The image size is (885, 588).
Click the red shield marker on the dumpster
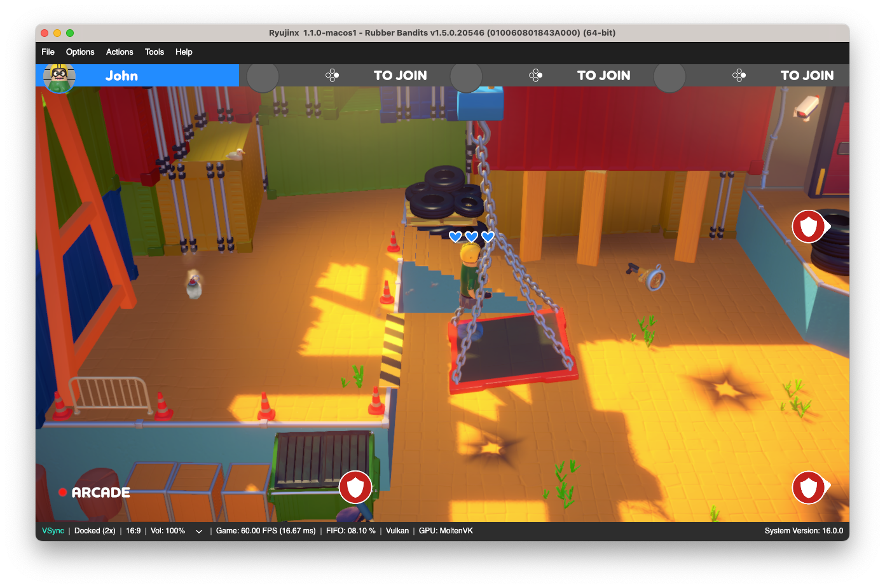tap(355, 487)
